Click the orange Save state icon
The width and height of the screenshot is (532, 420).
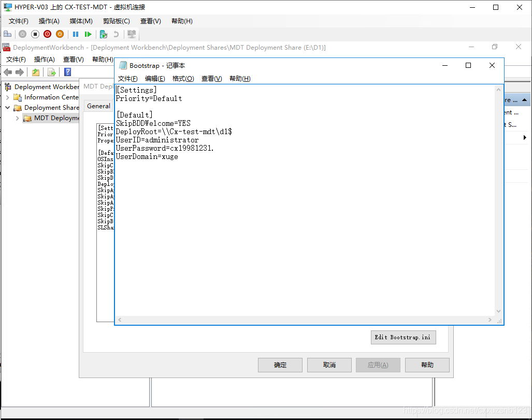pyautogui.click(x=60, y=34)
